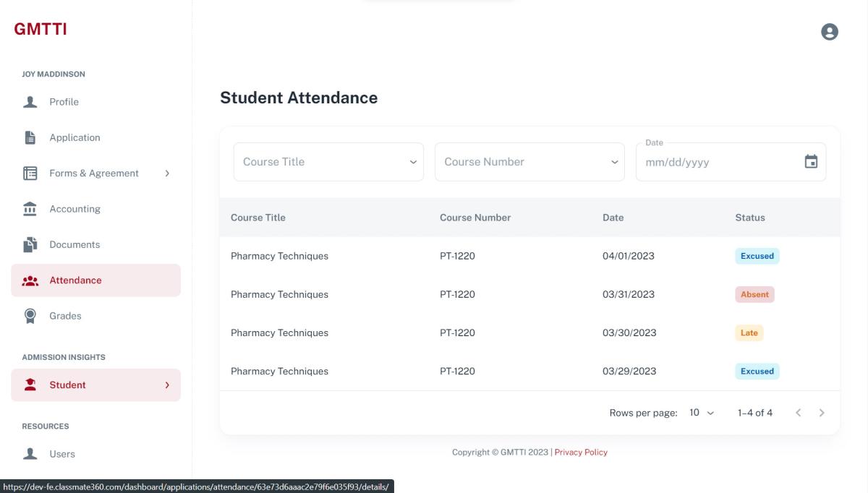Open the Student admission insights item
This screenshot has width=868, height=493.
(68, 385)
